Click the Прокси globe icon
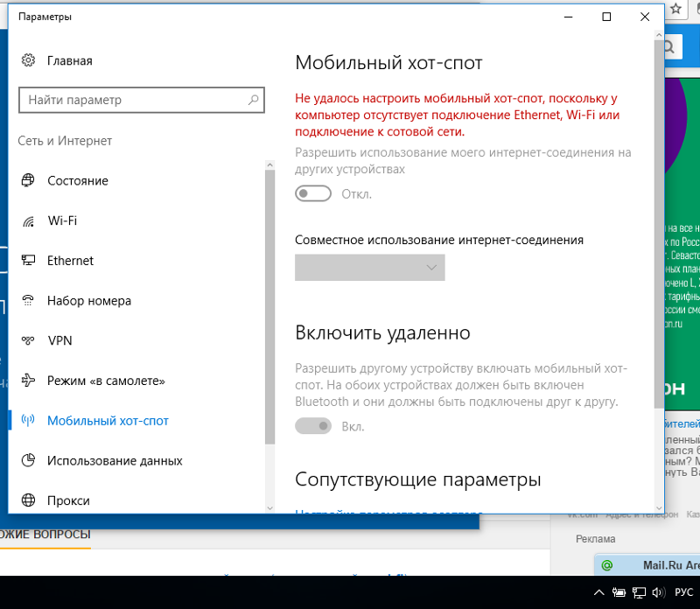Viewport: 700px width, 609px height. [x=28, y=500]
